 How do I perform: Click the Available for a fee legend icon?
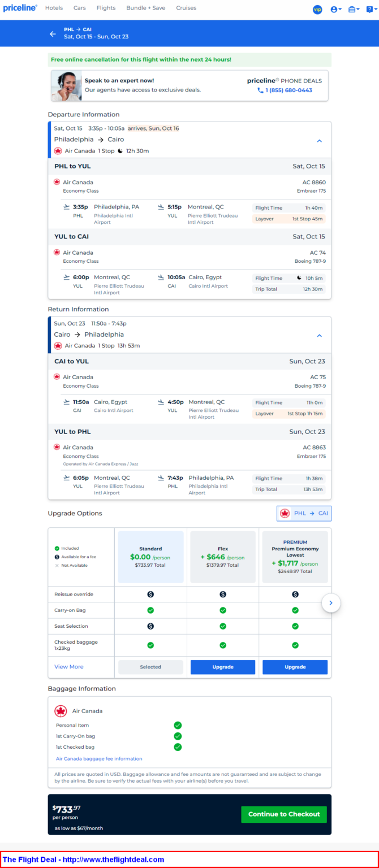[57, 557]
